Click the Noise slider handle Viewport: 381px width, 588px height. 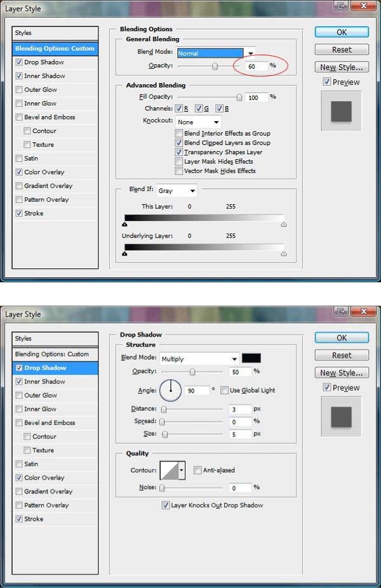(162, 488)
